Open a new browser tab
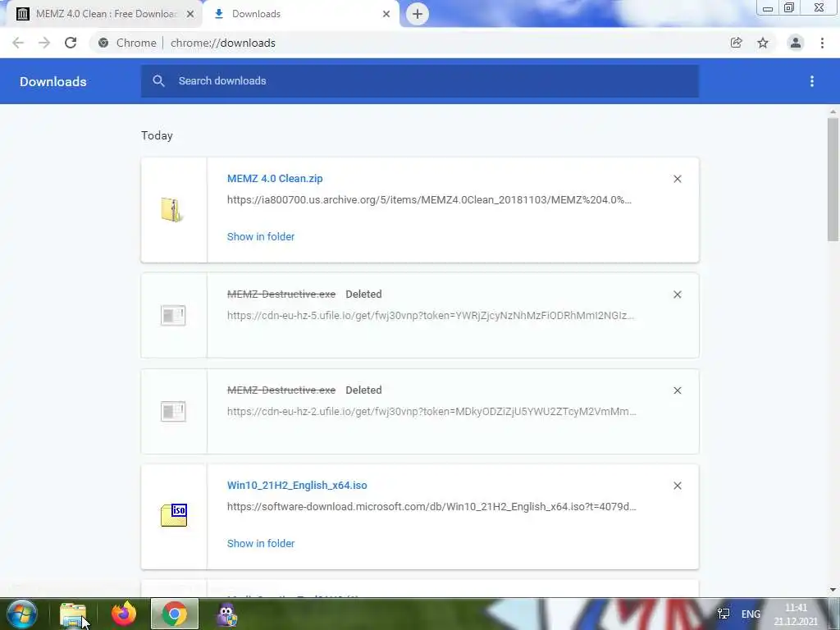 (418, 14)
